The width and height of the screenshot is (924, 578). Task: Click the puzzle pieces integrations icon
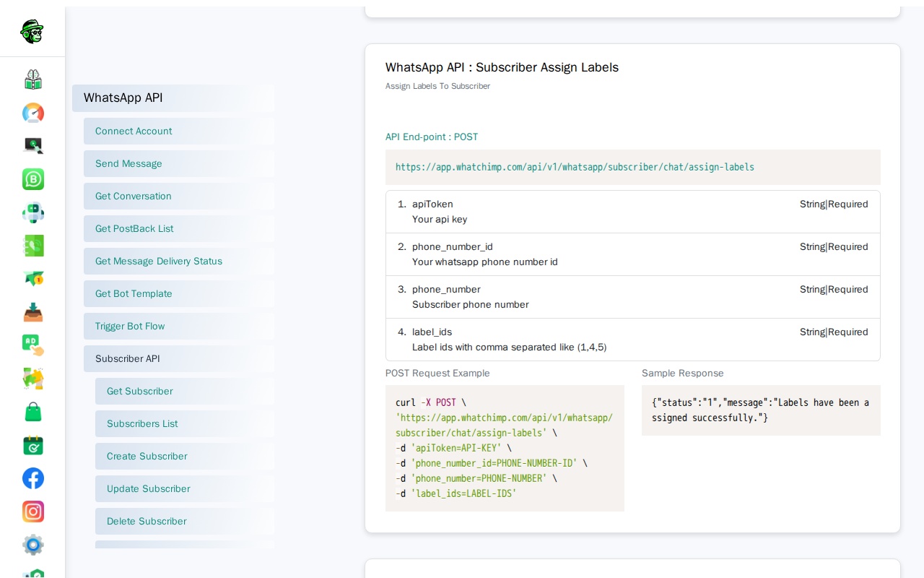33,379
